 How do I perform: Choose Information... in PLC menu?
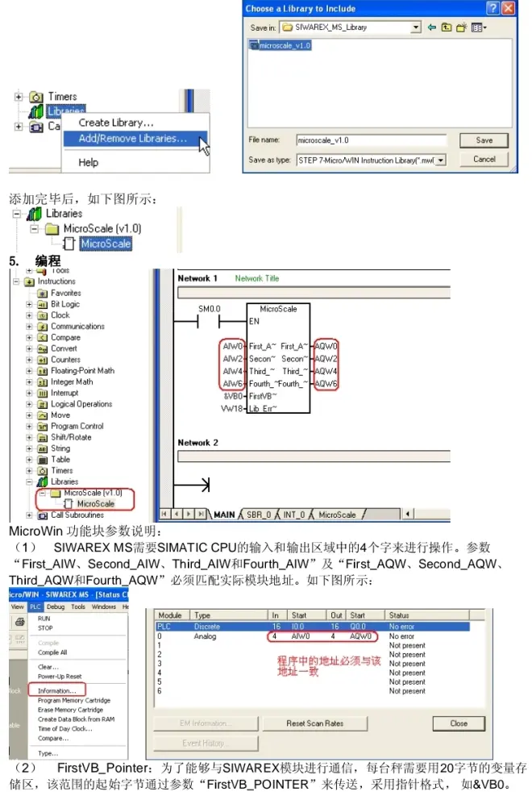(x=57, y=690)
